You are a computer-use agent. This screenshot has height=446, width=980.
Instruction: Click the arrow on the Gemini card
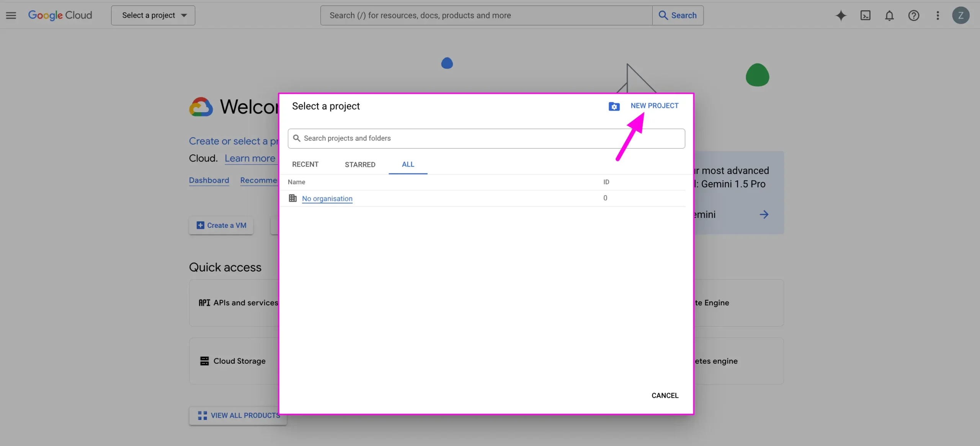pyautogui.click(x=764, y=214)
